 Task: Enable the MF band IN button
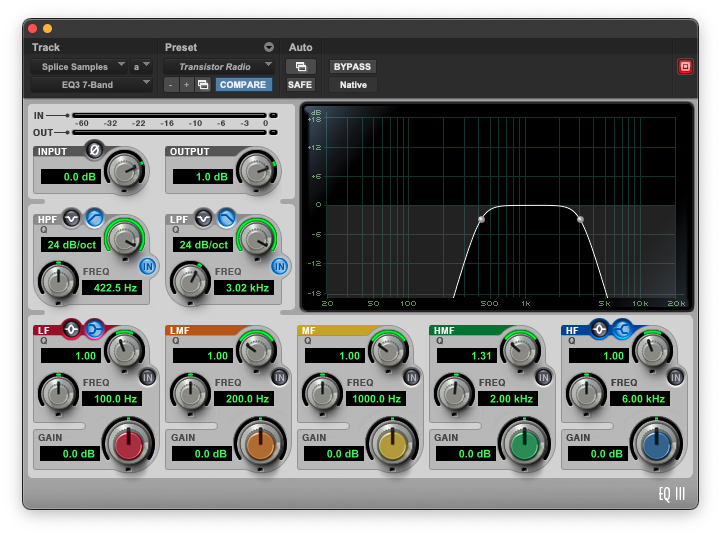click(x=412, y=377)
